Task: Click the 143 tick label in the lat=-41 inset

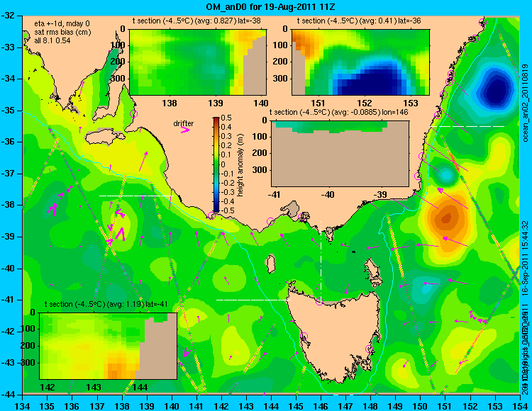Action: (94, 387)
